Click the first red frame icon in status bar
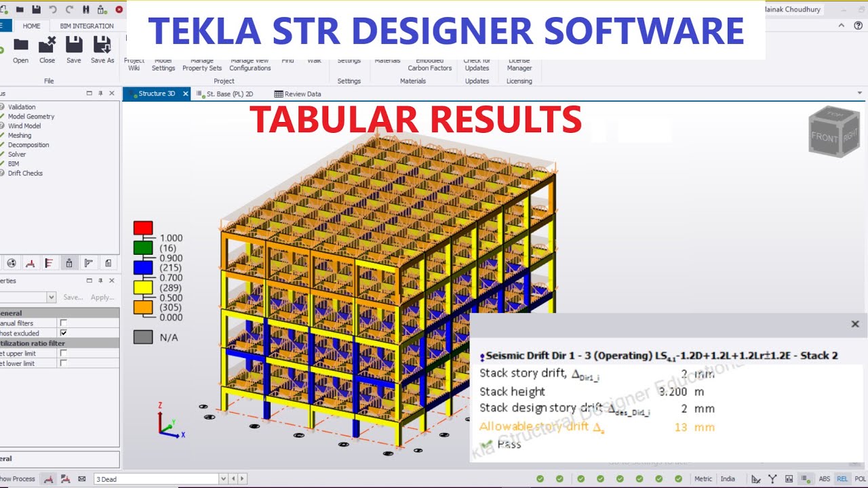Screen dimensions: 868x488 pyautogui.click(x=49, y=479)
